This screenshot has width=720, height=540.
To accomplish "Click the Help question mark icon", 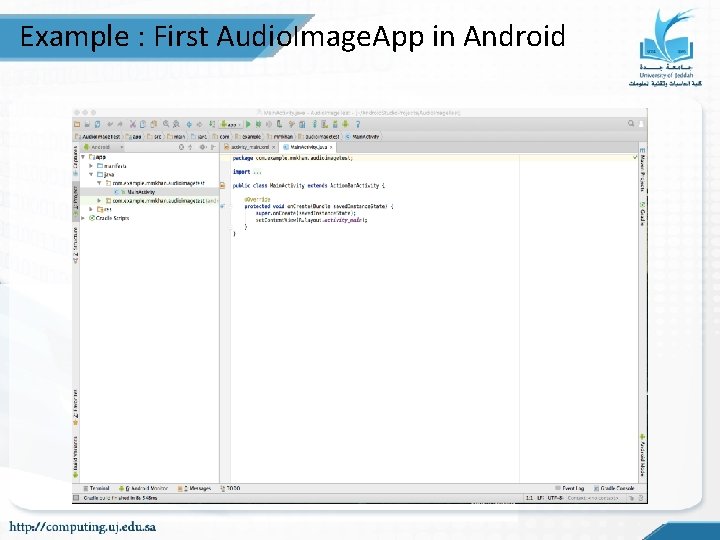I will 358,124.
